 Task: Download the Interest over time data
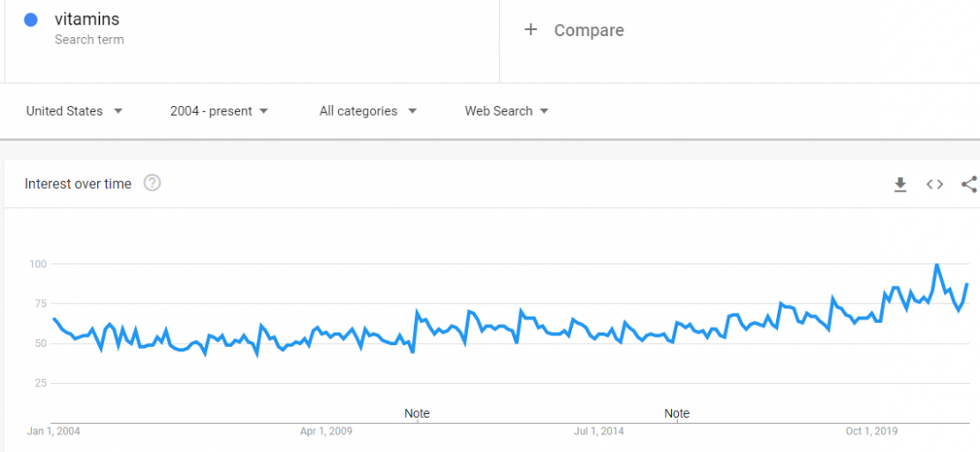pos(900,185)
